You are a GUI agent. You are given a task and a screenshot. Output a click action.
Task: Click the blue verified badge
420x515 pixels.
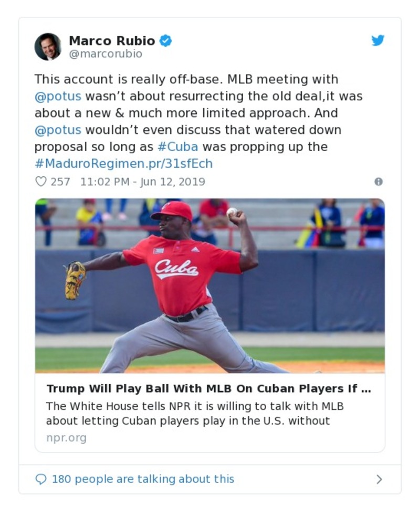(x=165, y=40)
